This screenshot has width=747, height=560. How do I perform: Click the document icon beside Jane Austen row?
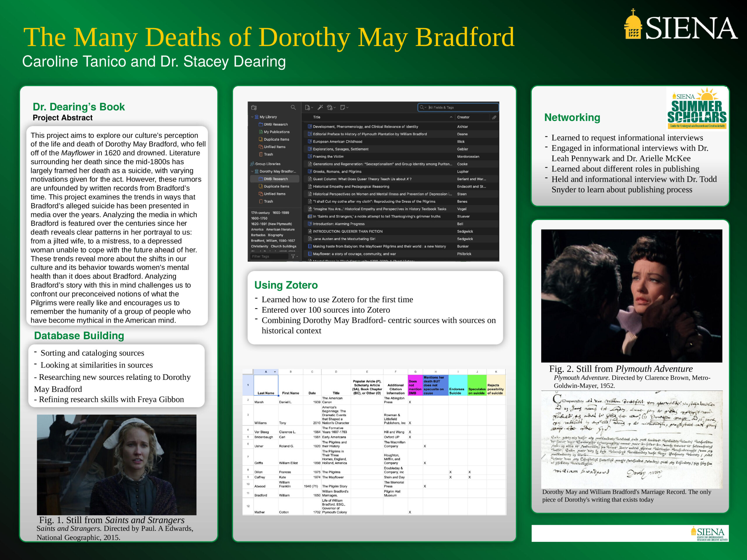pyautogui.click(x=310, y=239)
